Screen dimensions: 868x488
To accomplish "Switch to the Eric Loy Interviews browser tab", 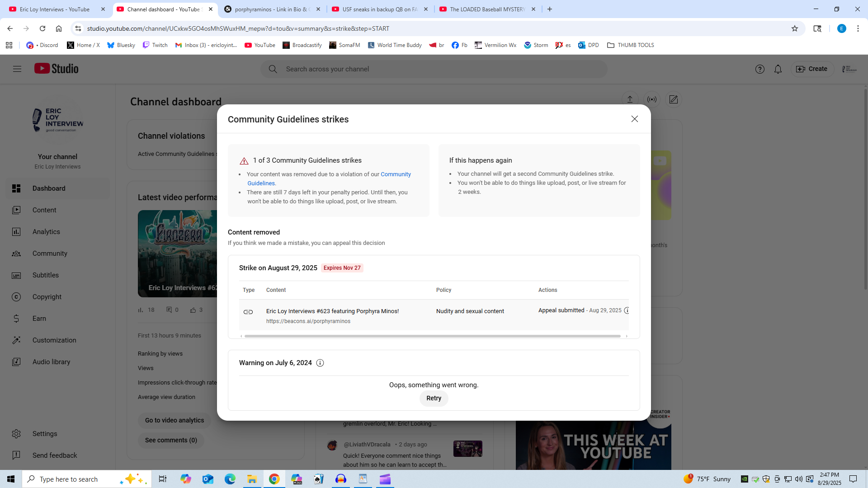I will click(x=54, y=9).
